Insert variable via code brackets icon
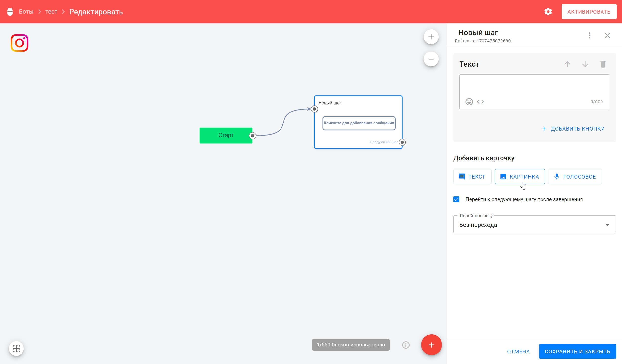Viewport: 622px width, 364px height. tap(480, 102)
